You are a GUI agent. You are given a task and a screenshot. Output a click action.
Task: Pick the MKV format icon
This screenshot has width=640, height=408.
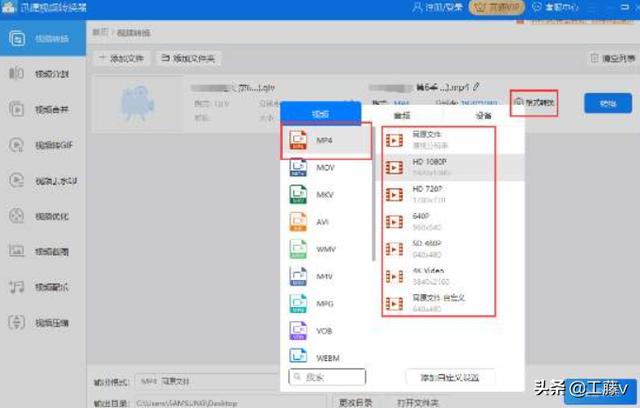(x=298, y=194)
